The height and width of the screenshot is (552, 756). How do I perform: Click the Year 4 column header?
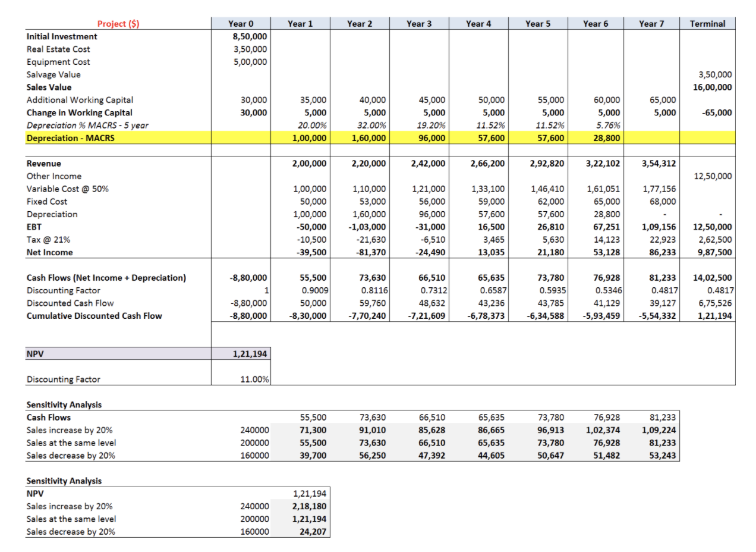click(x=478, y=24)
